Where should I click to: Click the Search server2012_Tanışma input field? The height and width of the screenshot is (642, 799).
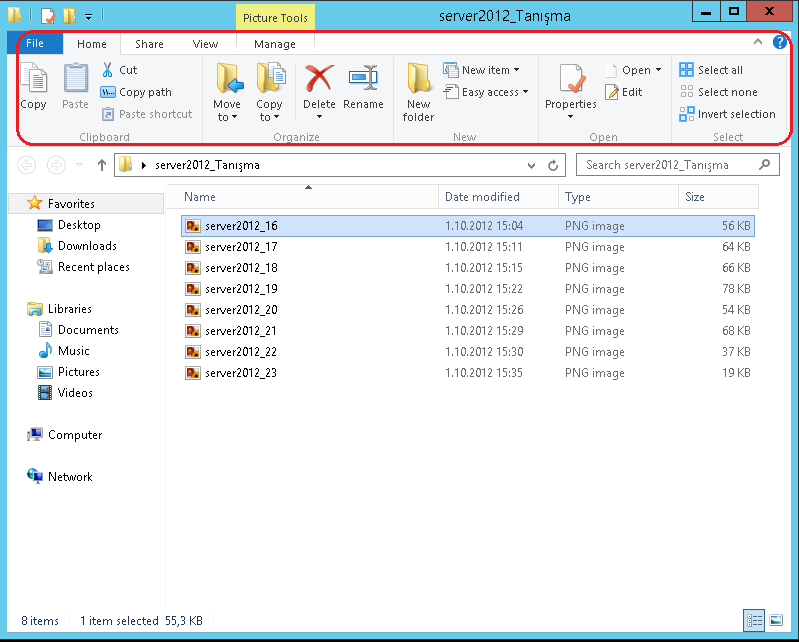coord(670,165)
